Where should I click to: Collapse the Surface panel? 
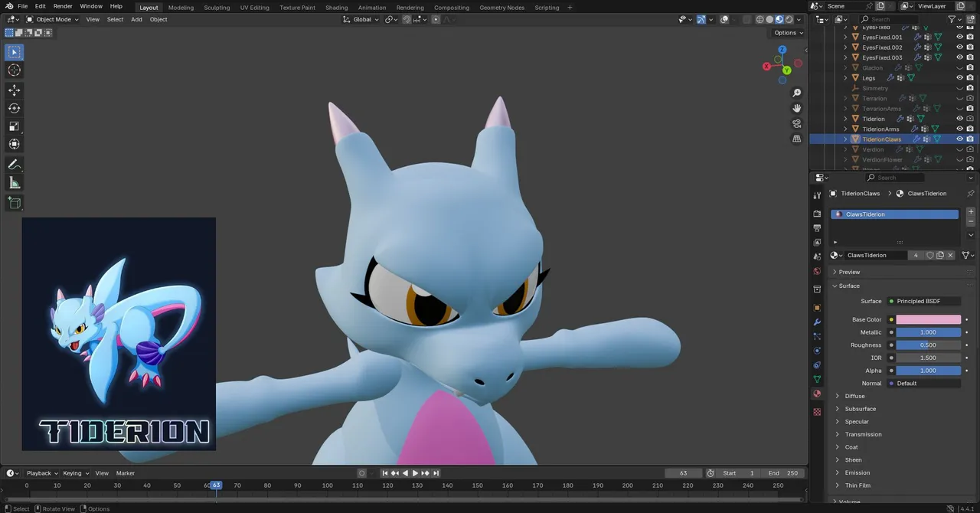coord(849,286)
